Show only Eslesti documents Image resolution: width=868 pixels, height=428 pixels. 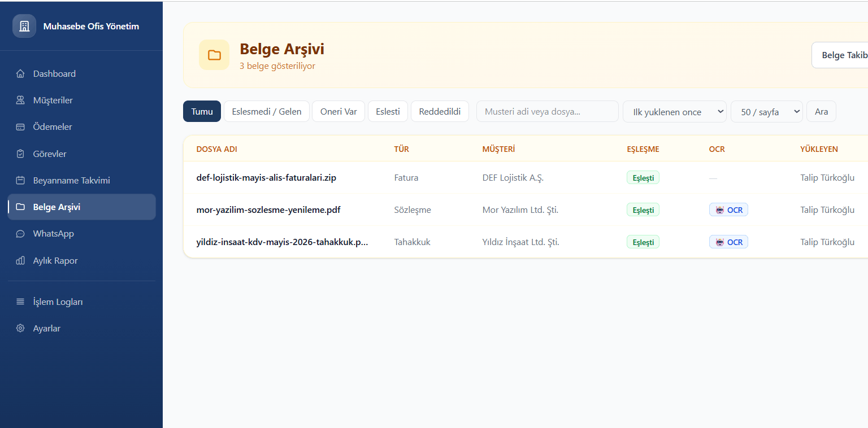click(x=388, y=111)
